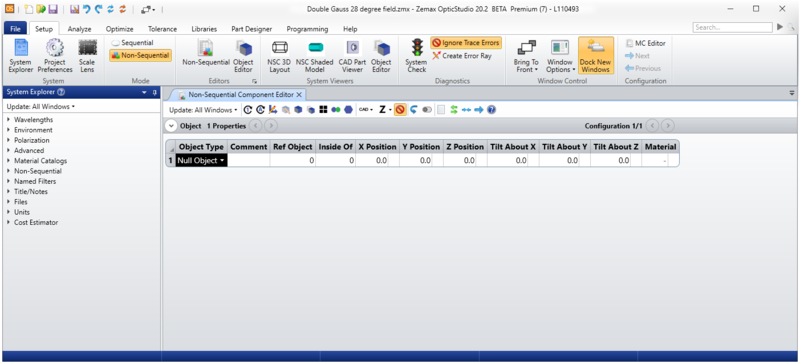The width and height of the screenshot is (800, 364).
Task: Click the New file icon in title bar
Action: [28, 9]
